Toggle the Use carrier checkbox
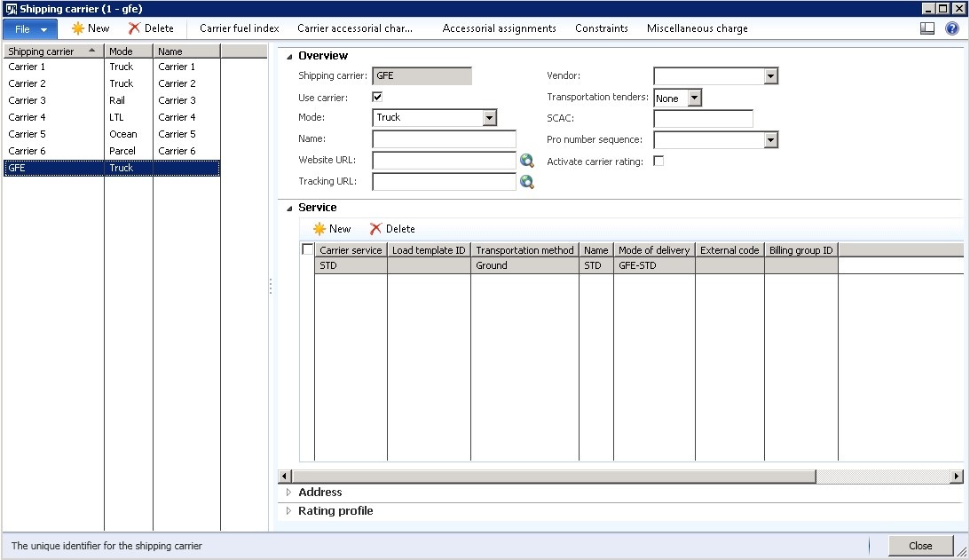Image resolution: width=970 pixels, height=560 pixels. (x=377, y=97)
